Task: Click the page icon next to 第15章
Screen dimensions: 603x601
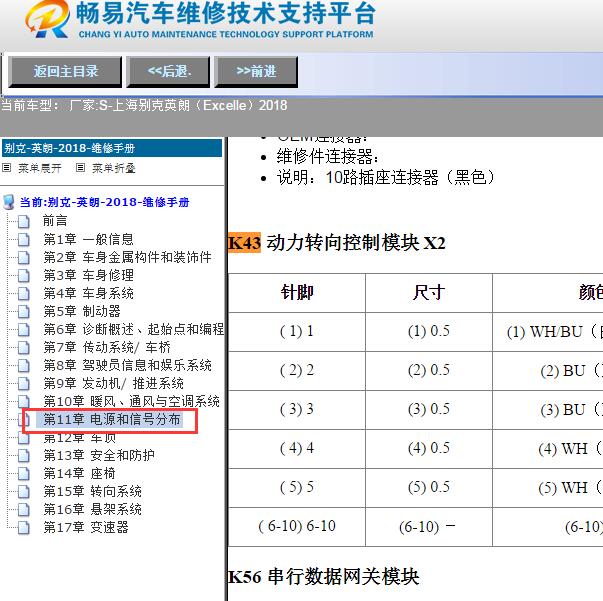Action: pyautogui.click(x=24, y=492)
